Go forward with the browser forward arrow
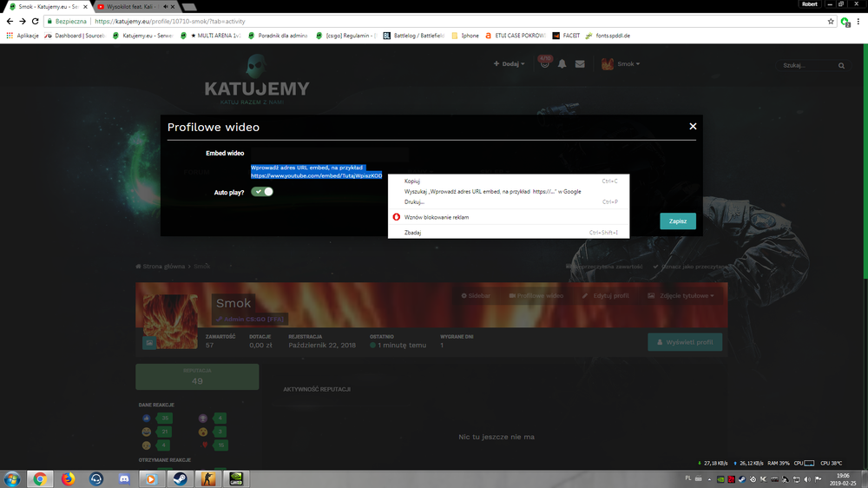 pyautogui.click(x=23, y=21)
